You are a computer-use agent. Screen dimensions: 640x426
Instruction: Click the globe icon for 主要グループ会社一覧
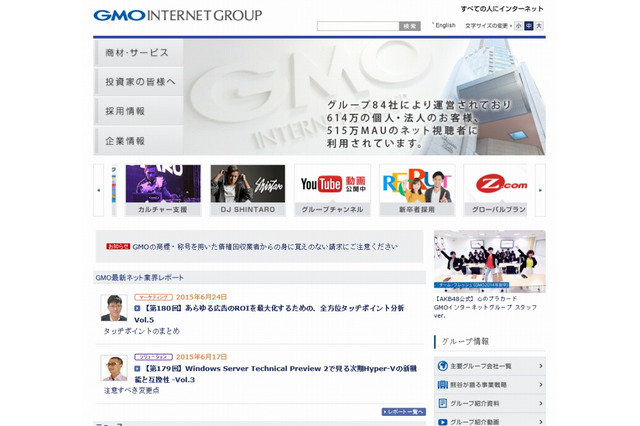pos(442,366)
